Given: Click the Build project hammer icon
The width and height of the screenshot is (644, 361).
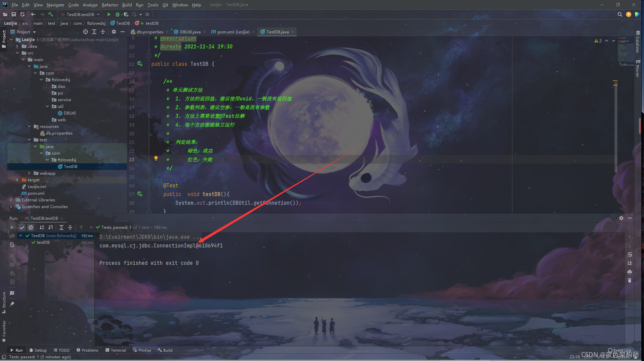Looking at the screenshot, I should coord(51,15).
